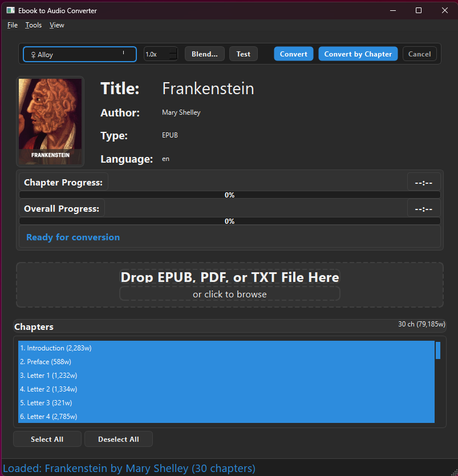Open the Alloy voice selection dropdown

click(x=79, y=54)
